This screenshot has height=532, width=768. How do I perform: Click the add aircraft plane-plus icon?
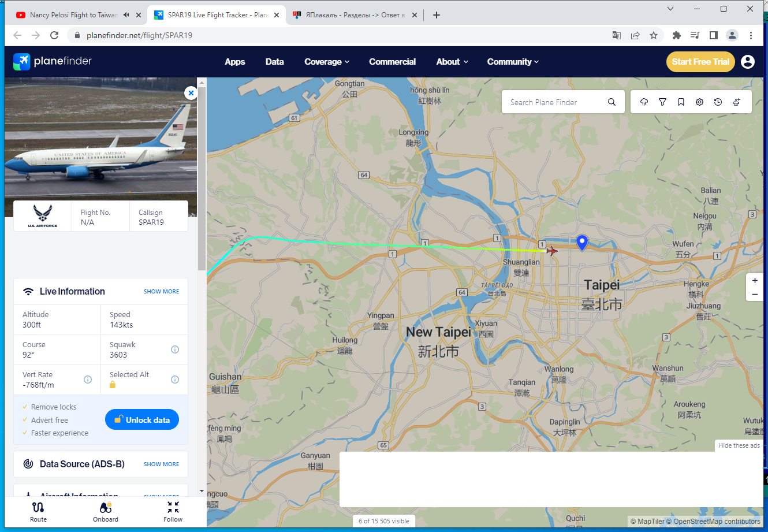point(736,102)
